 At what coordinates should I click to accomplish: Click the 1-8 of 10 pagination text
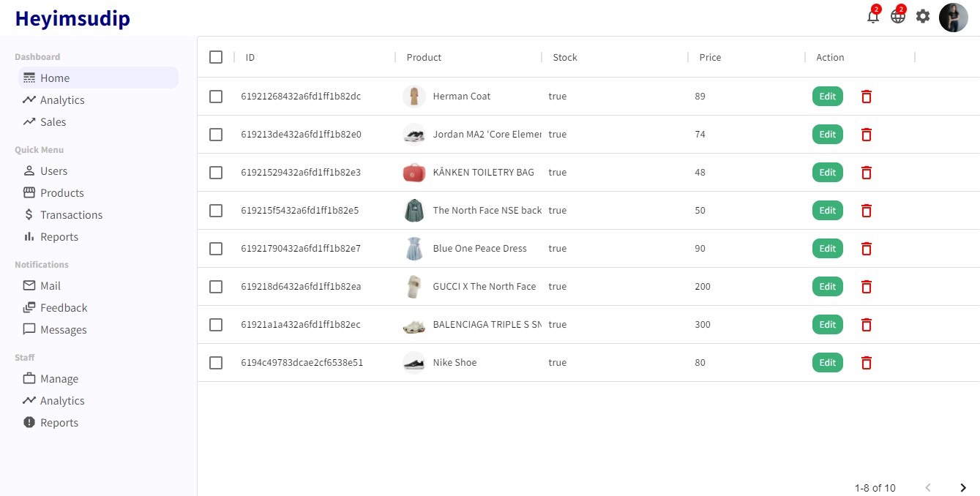coord(875,488)
